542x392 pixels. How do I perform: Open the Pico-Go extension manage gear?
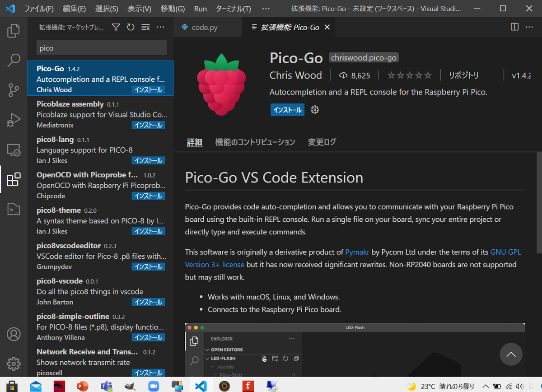(315, 110)
